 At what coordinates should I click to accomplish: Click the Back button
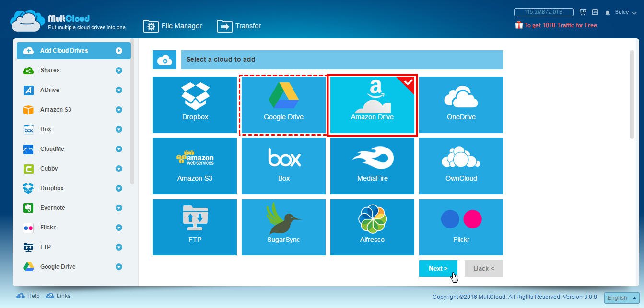coord(483,268)
